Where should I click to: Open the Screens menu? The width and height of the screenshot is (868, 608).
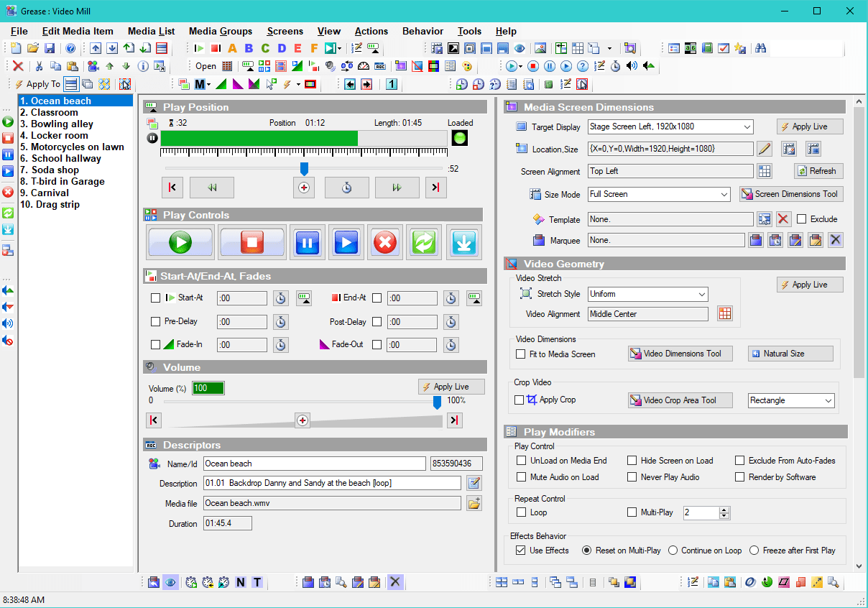coord(285,31)
